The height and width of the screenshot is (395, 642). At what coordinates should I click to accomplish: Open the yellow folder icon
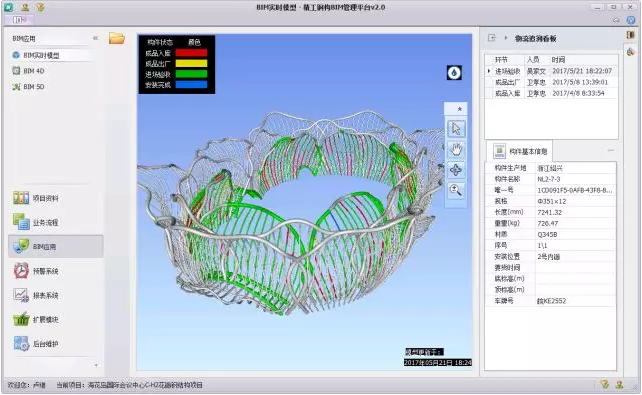click(x=117, y=38)
